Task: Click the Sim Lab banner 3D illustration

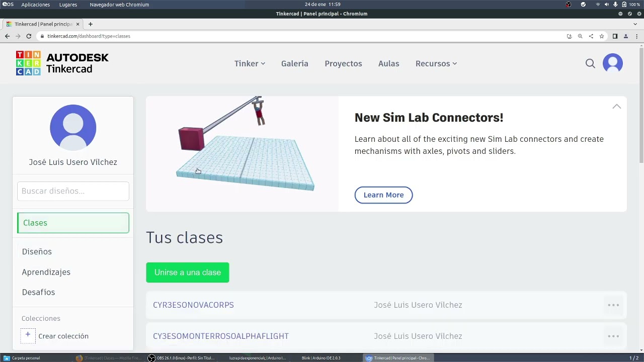Action: click(x=243, y=154)
